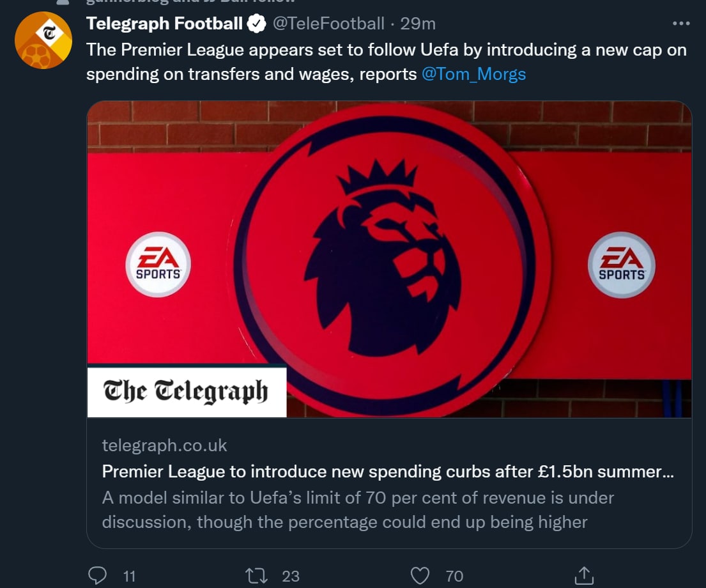The height and width of the screenshot is (588, 706).
Task: Click the right EA Sports logo in image
Action: (621, 265)
